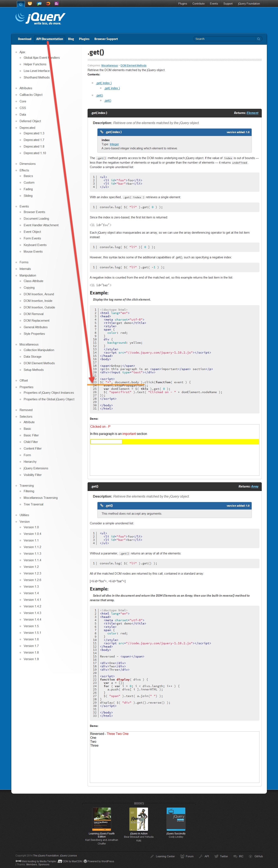This screenshot has height=868, width=278.
Task: Open the Returns Array type link
Action: (x=255, y=487)
